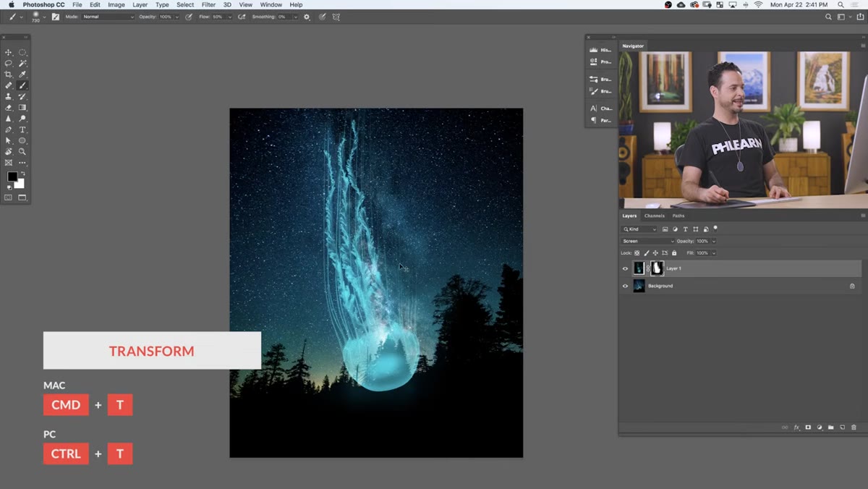Select the Hand tool
868x489 pixels.
point(9,152)
